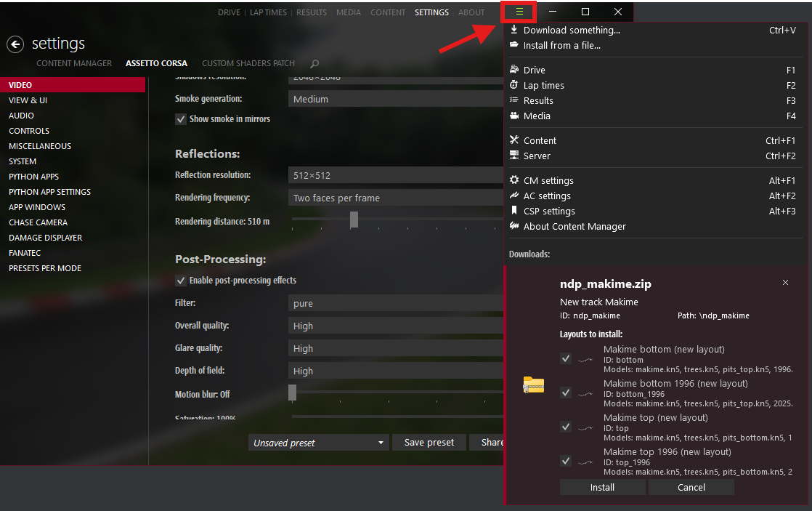The image size is (812, 511).
Task: Open the settings search magnifier
Action: click(314, 64)
